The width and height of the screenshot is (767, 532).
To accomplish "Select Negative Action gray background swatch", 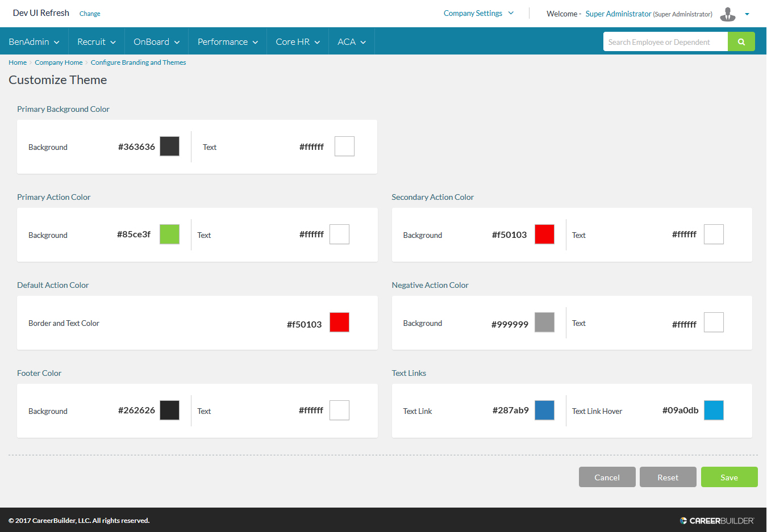I will pos(544,322).
